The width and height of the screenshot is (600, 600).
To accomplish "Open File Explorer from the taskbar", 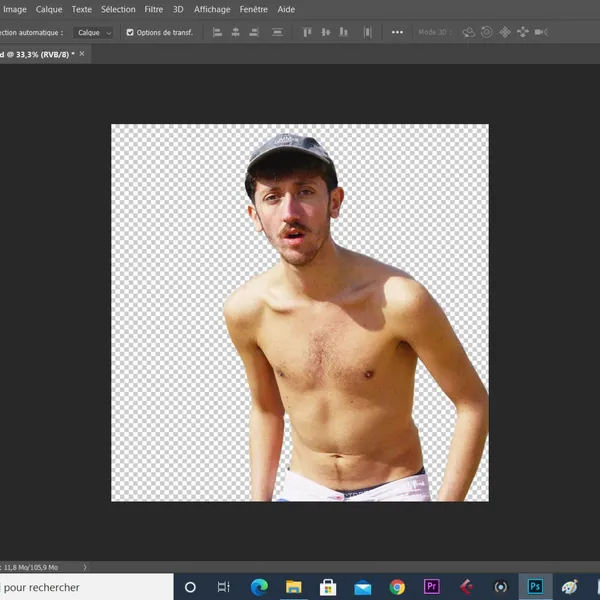I will 293,587.
